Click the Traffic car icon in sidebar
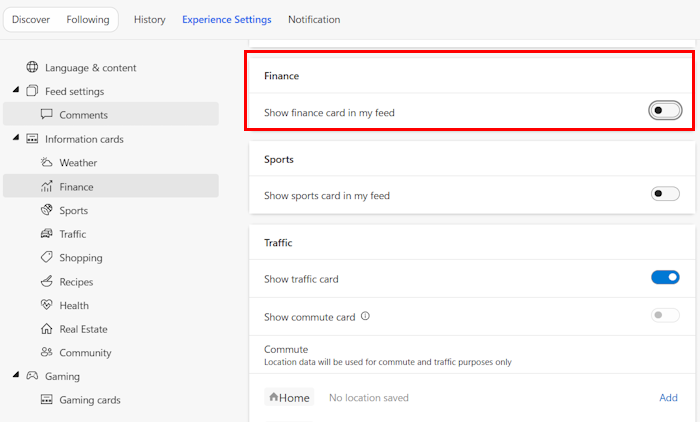The image size is (700, 422). (46, 234)
